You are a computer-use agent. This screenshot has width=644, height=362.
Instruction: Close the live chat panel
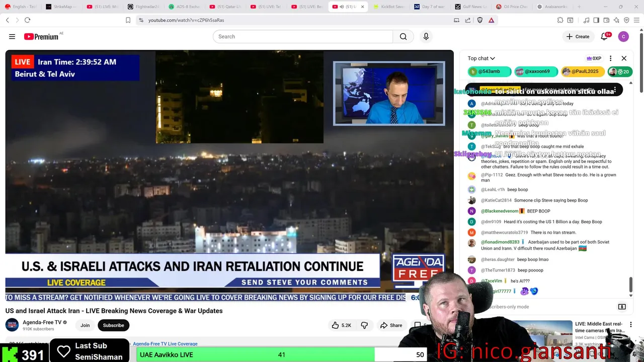coord(624,58)
